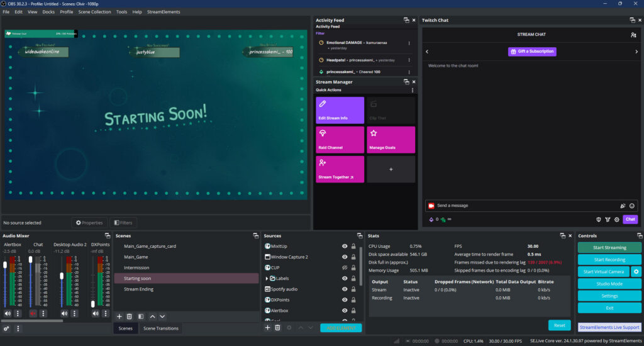
Task: Unlock the Spotify audio source
Action: point(354,289)
